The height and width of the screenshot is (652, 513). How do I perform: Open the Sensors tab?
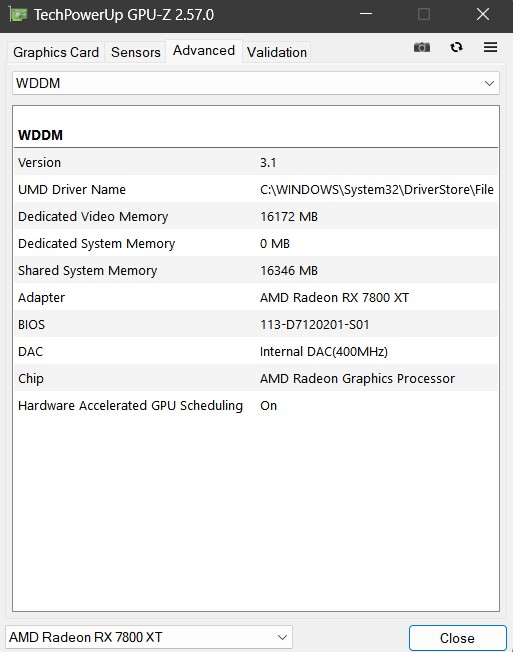(136, 52)
